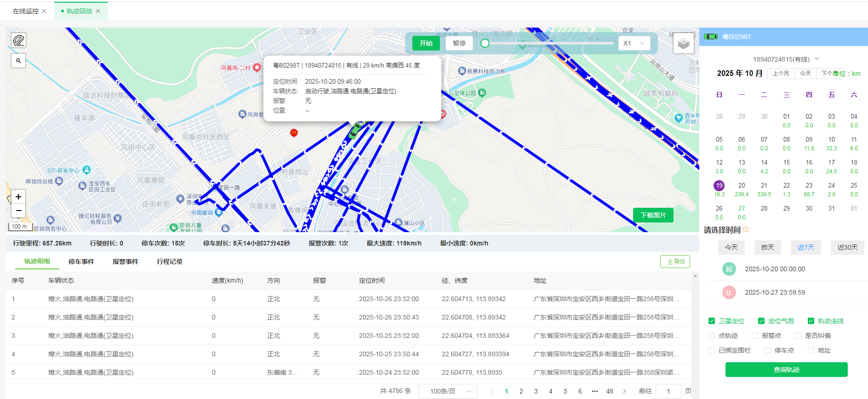The height and width of the screenshot is (399, 868).
Task: Click the 查询轨迹 button
Action: 786,370
